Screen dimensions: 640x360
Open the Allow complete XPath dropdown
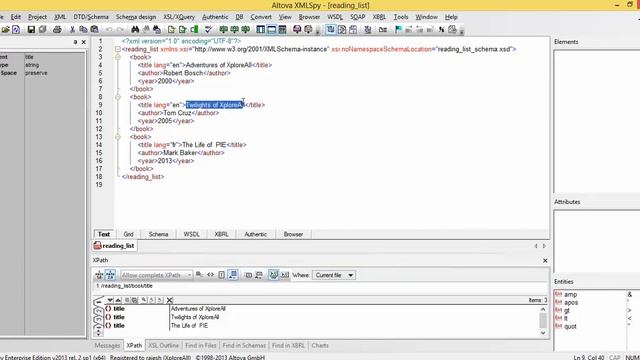pos(189,275)
